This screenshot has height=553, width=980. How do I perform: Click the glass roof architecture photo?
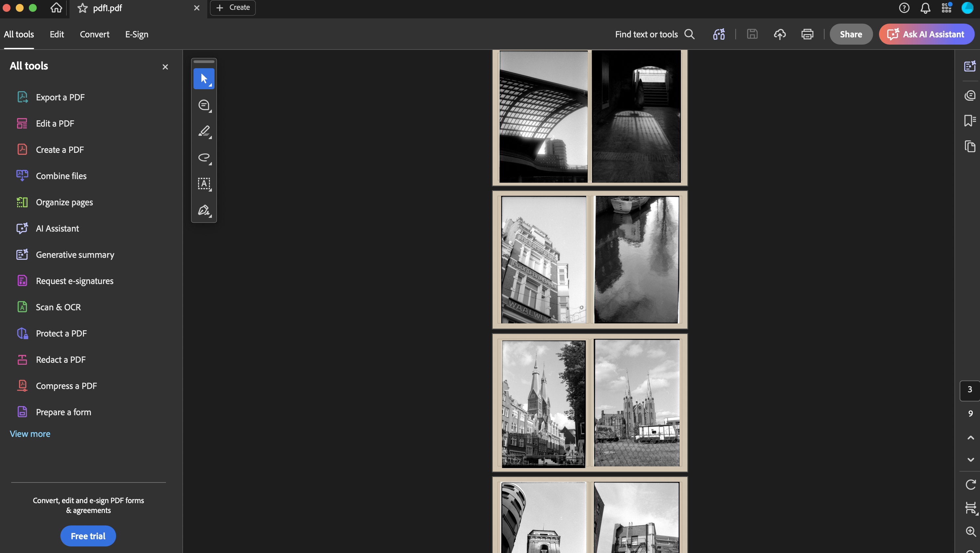[543, 116]
